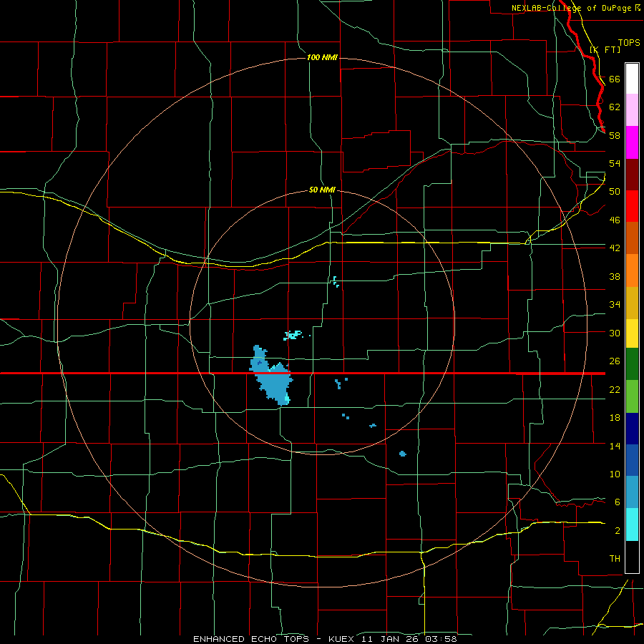Click the small round blue echo near the southeast 50 NMI ring
The width and height of the screenshot is (644, 644).
click(402, 454)
